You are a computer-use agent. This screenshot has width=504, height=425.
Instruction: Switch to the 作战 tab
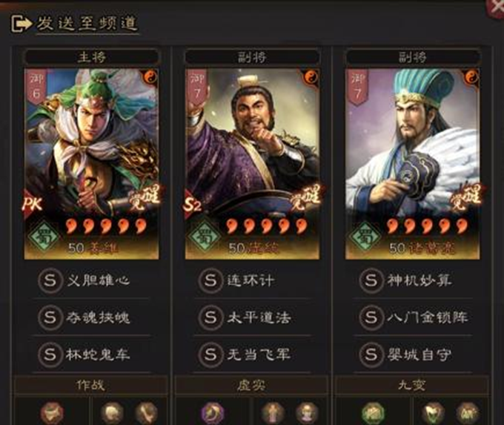[91, 385]
